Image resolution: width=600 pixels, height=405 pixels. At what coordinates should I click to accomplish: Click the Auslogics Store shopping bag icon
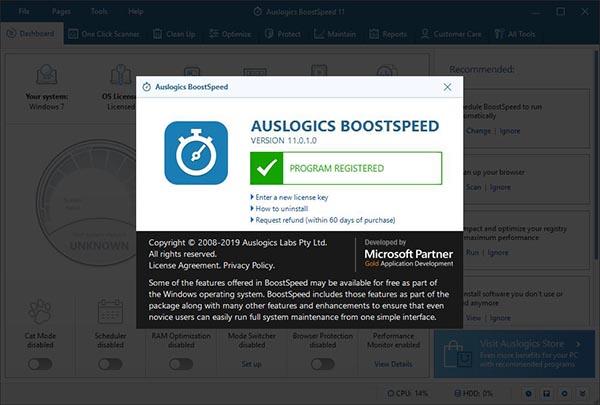(x=457, y=354)
